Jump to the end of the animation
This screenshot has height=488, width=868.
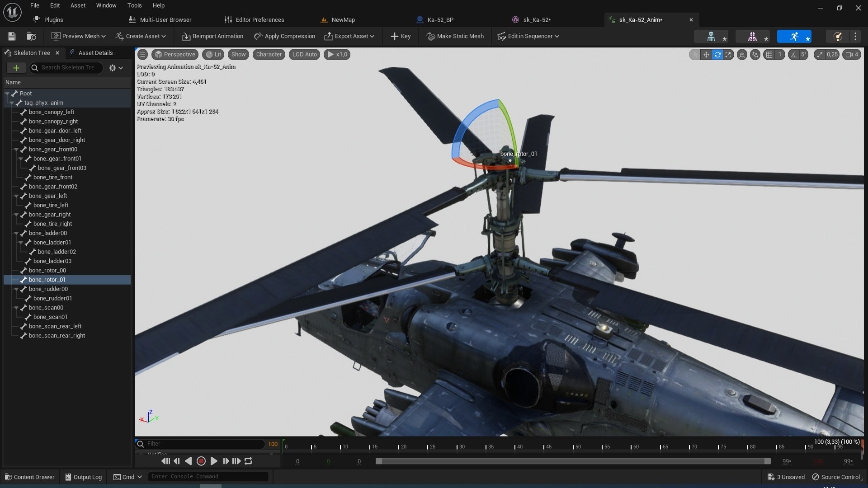click(x=236, y=461)
